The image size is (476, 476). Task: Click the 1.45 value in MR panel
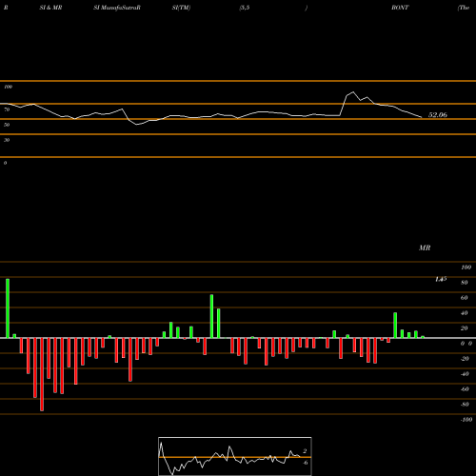tap(441, 279)
